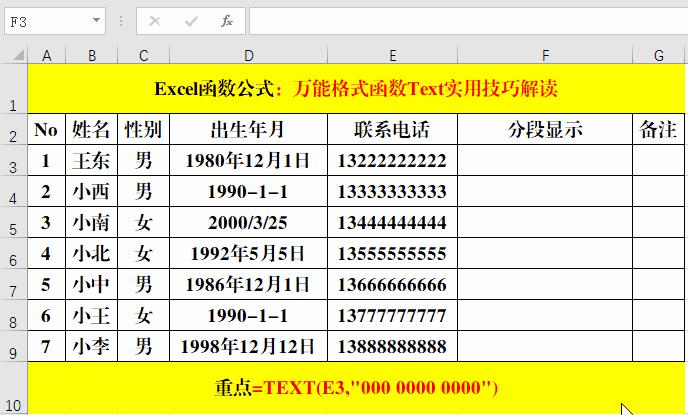Click the '性别' header cell
The image size is (688, 415).
pyautogui.click(x=143, y=129)
